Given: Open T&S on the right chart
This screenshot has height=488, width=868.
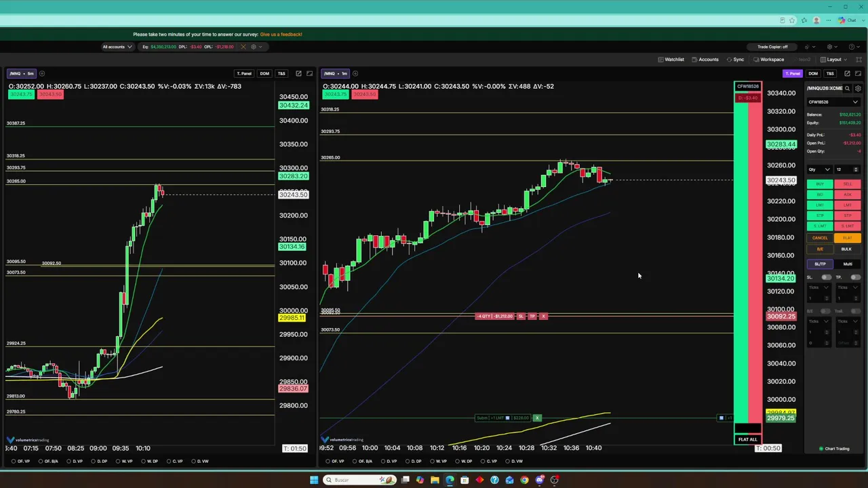Looking at the screenshot, I should (830, 73).
